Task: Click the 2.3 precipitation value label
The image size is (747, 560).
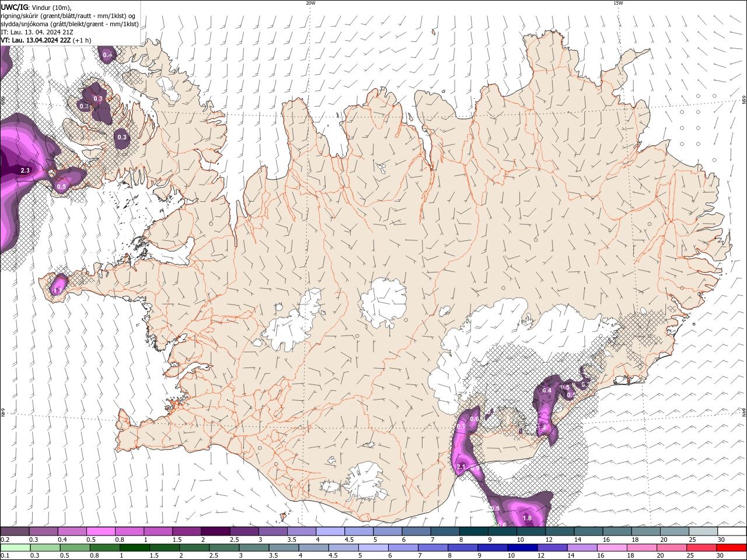Action: click(25, 170)
